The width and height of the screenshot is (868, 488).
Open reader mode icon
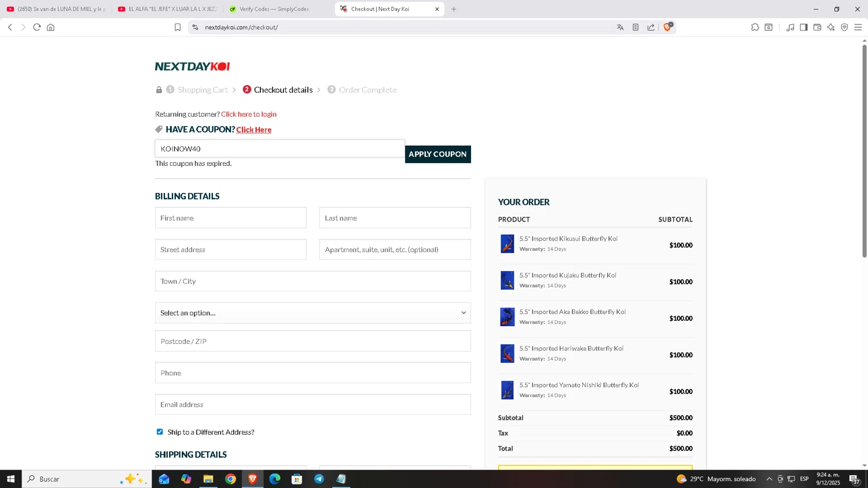(x=635, y=27)
